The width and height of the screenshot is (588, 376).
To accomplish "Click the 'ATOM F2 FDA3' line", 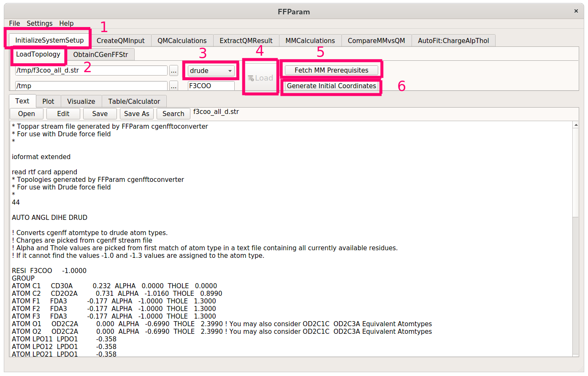I will tap(114, 308).
